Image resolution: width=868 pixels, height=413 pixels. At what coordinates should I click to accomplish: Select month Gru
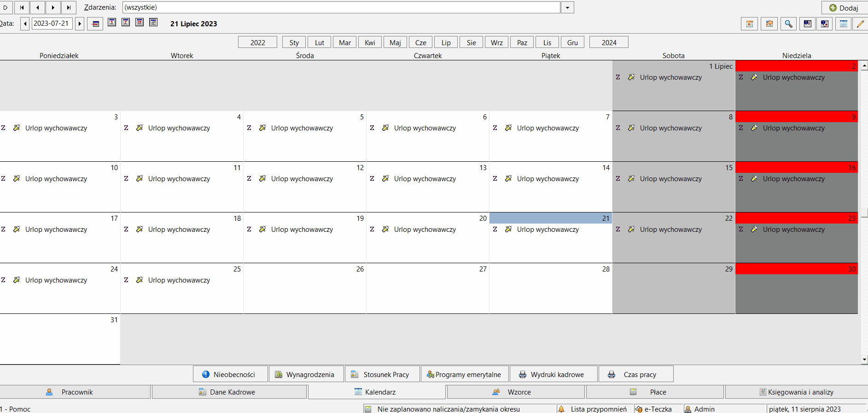[x=573, y=42]
